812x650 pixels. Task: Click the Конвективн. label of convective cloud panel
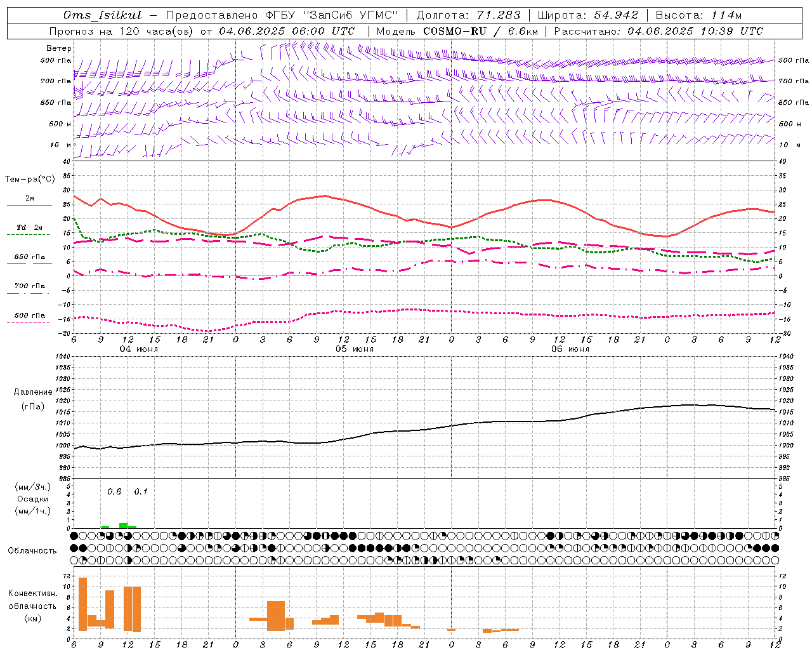(x=33, y=594)
